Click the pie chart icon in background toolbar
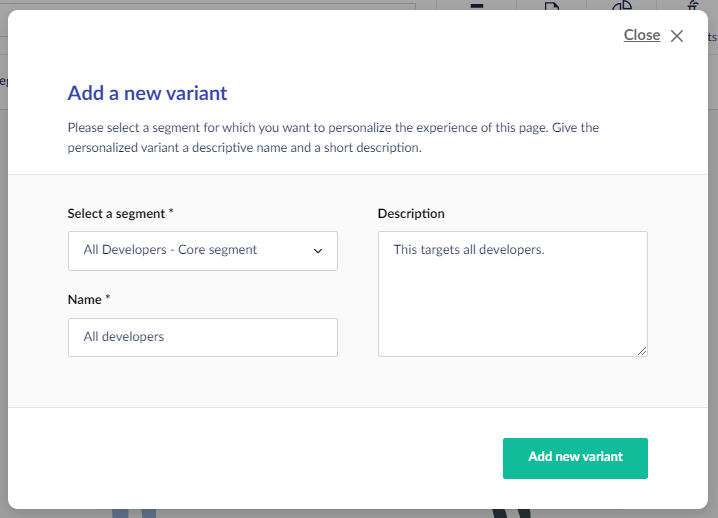Viewport: 718px width, 518px height. (622, 6)
